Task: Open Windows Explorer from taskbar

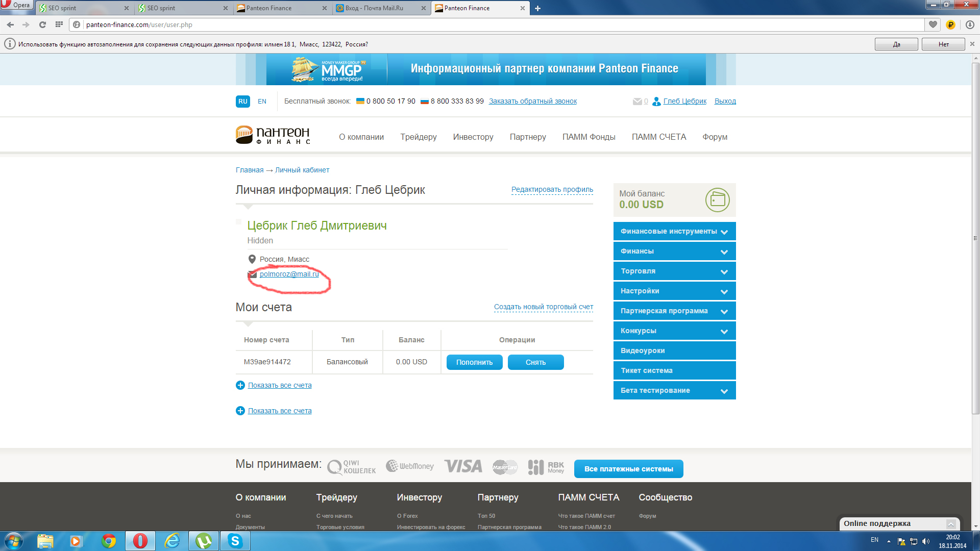Action: pyautogui.click(x=45, y=541)
